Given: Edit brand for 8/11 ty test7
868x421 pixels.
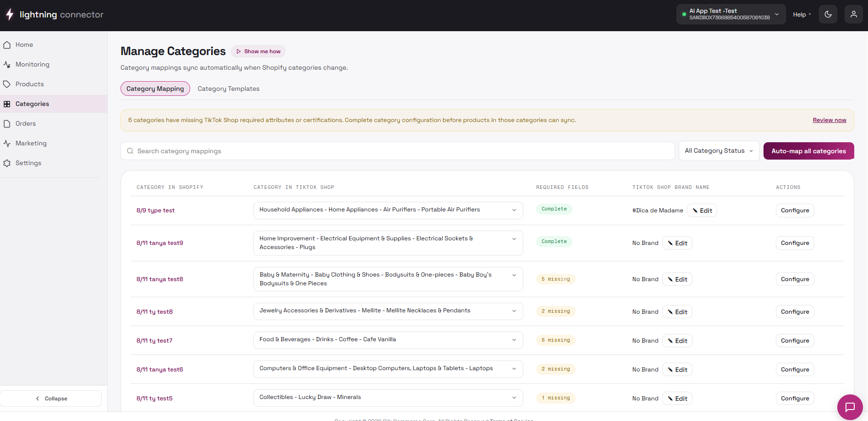Looking at the screenshot, I should [x=677, y=341].
